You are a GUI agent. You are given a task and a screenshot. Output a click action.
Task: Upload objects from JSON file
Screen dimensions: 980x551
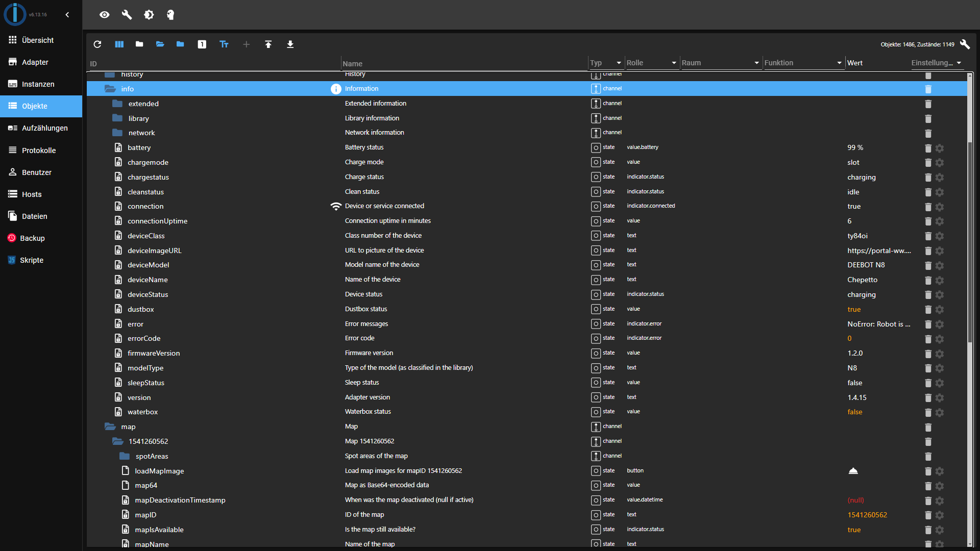click(268, 44)
